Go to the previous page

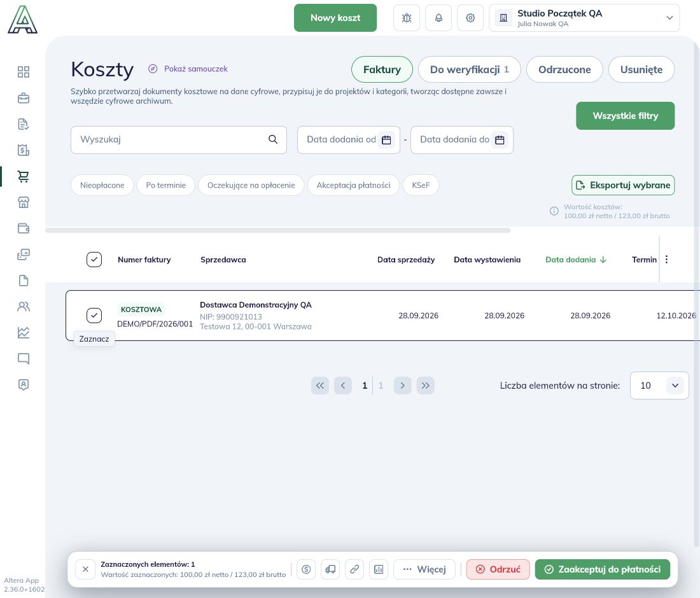(x=343, y=386)
